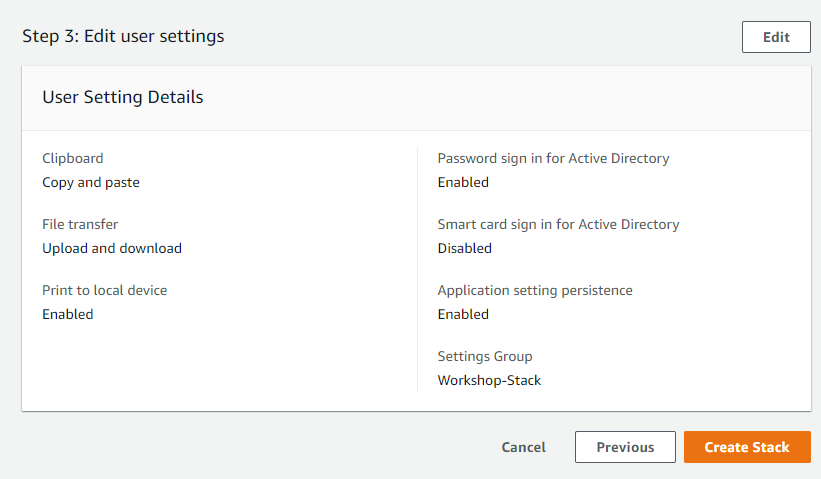Select the Workshop-Stack settings group value
This screenshot has width=821, height=479.
[489, 380]
